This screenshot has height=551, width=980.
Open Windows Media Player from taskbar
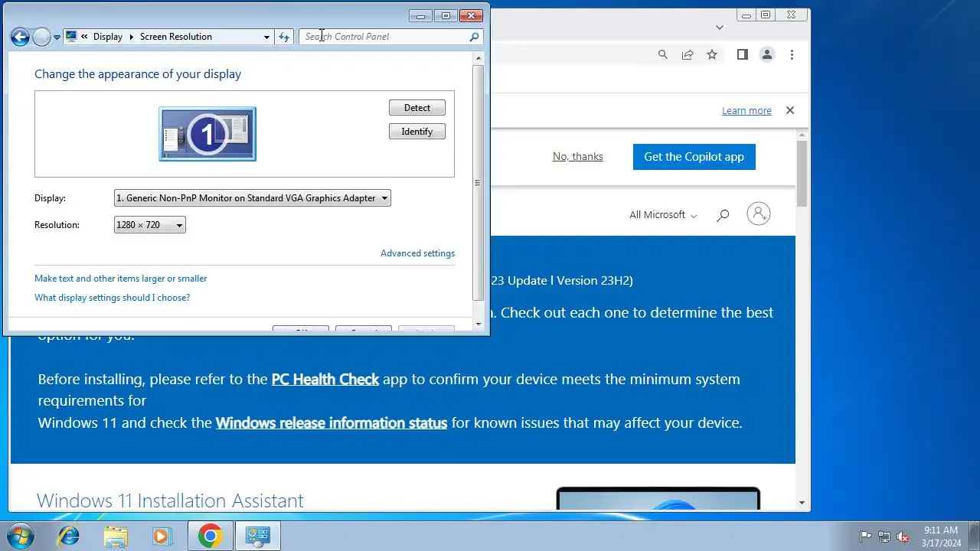click(162, 536)
